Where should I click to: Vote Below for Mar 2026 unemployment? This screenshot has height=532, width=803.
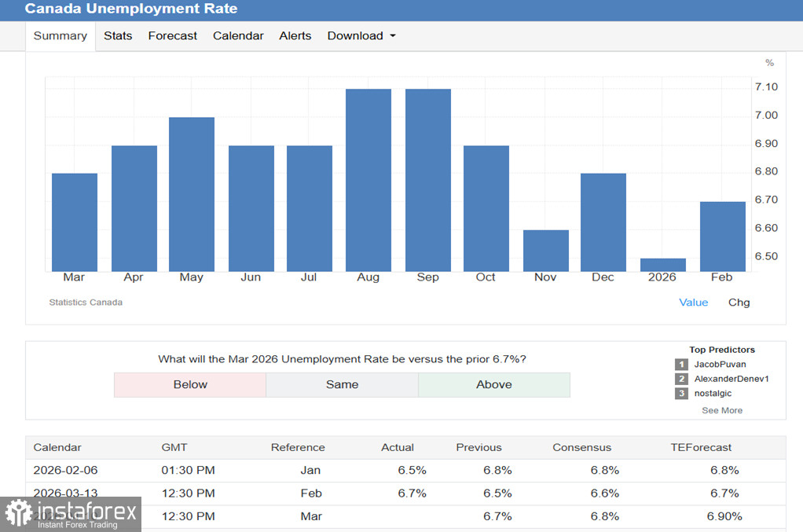pyautogui.click(x=190, y=385)
